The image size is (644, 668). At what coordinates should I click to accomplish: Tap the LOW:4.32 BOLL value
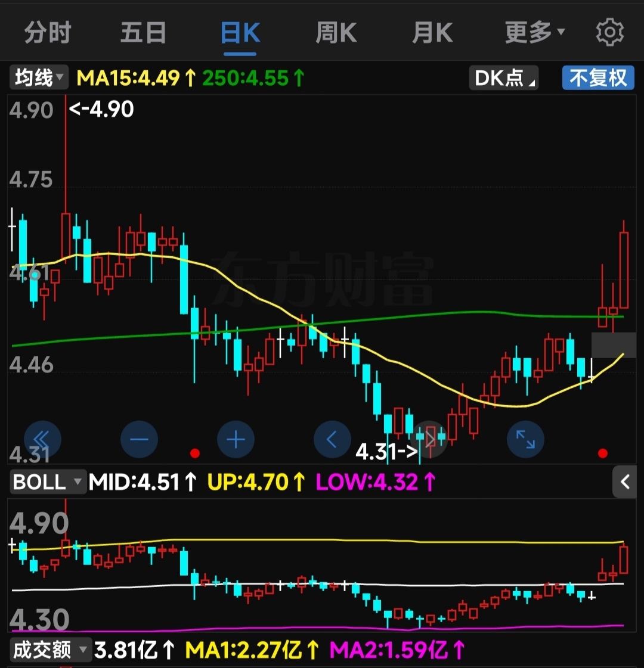point(376,482)
